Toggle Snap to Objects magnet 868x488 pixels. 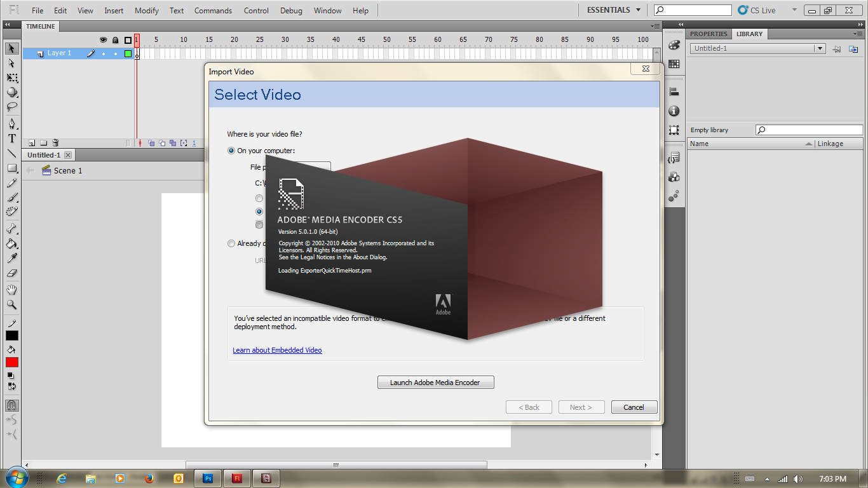[x=12, y=405]
